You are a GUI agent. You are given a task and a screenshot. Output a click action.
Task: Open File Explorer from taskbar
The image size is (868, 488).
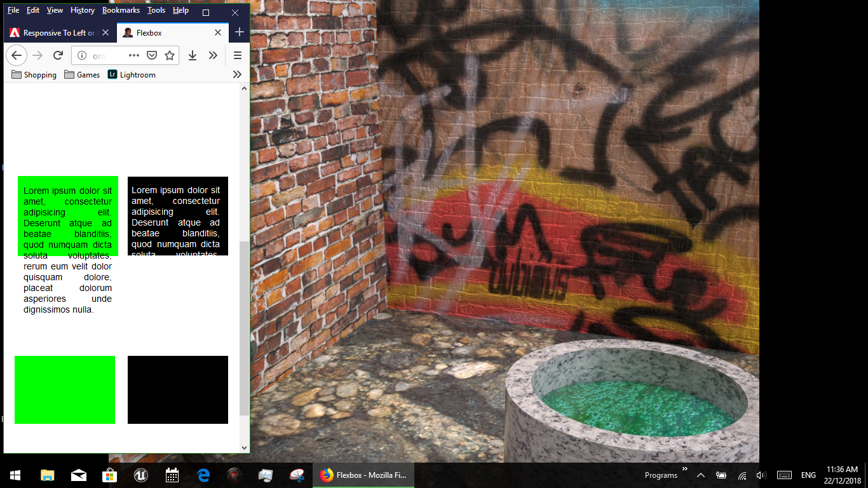47,475
